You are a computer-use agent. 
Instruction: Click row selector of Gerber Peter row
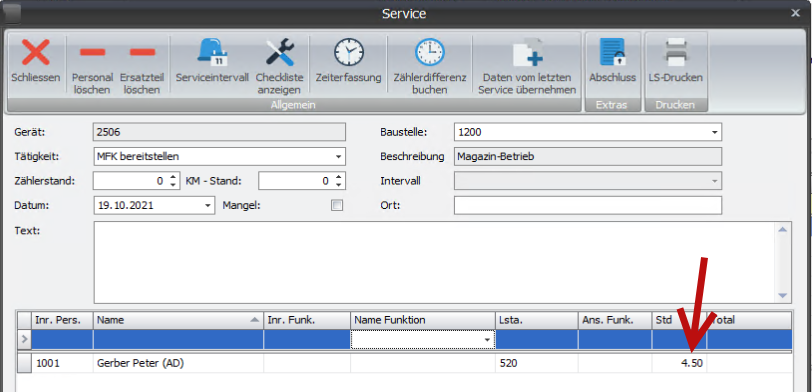point(24,364)
